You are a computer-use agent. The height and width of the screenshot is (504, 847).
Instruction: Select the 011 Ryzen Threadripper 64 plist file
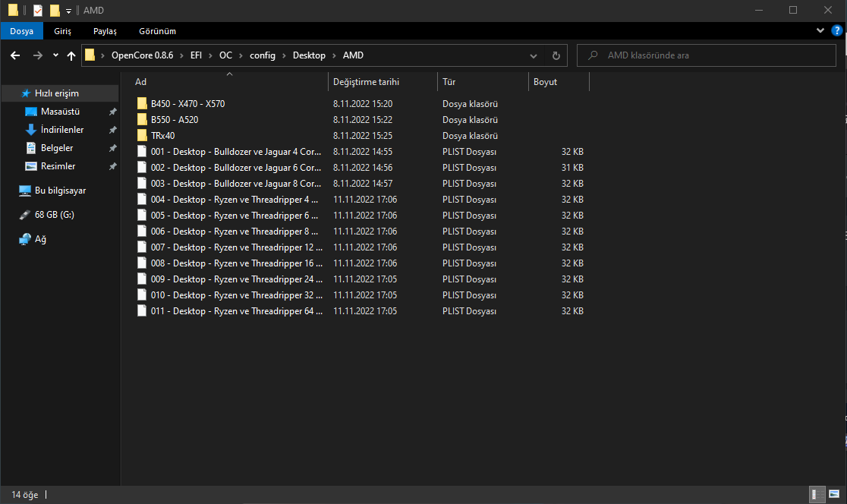pos(235,311)
